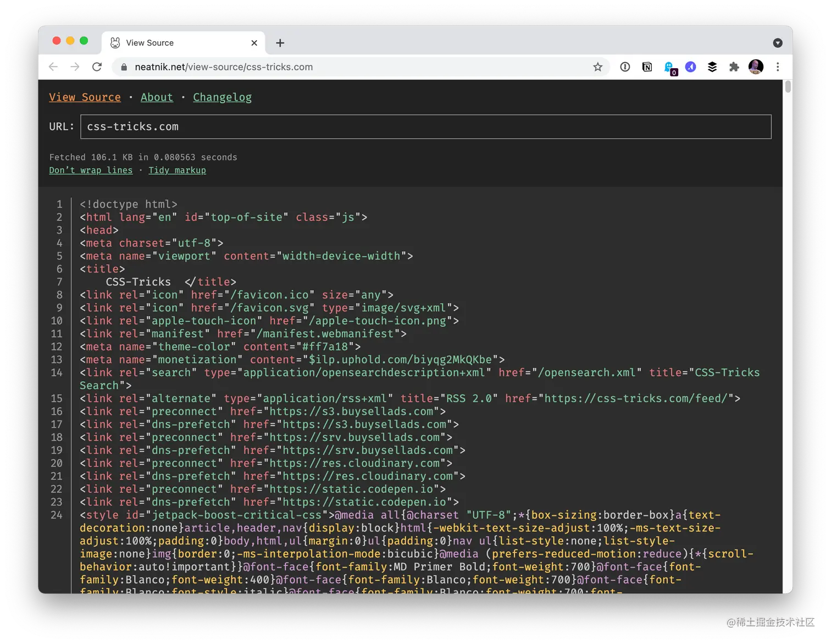Click the static.codepen.io URL on line 22
Screen dimensions: 831x644
tap(351, 489)
